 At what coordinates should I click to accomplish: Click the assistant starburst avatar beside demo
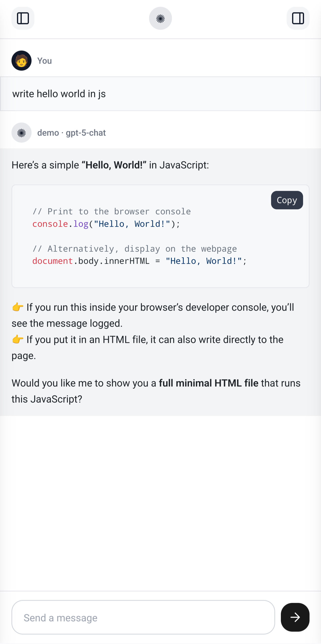click(21, 132)
